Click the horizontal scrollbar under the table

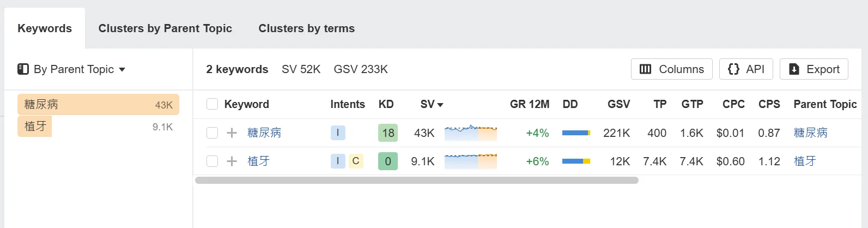point(416,181)
